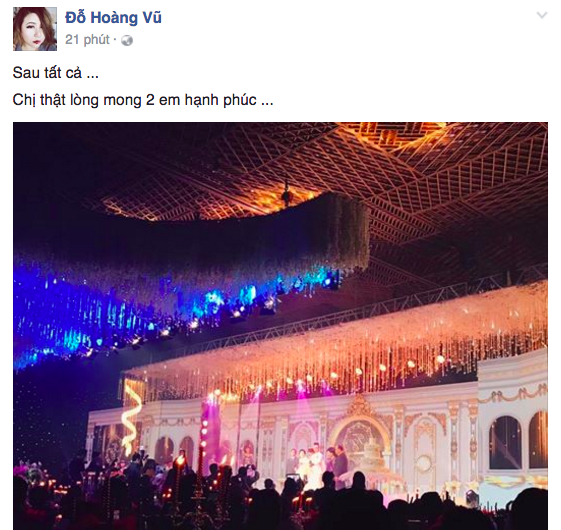Click the Đỗ Hoàng Vũ name link
Screen dimensions: 561x530
(113, 18)
